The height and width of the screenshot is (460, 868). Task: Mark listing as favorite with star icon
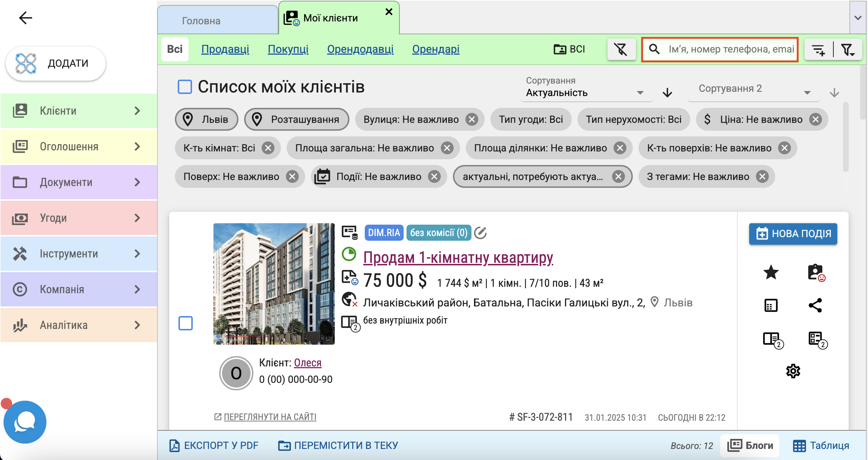[x=771, y=272]
